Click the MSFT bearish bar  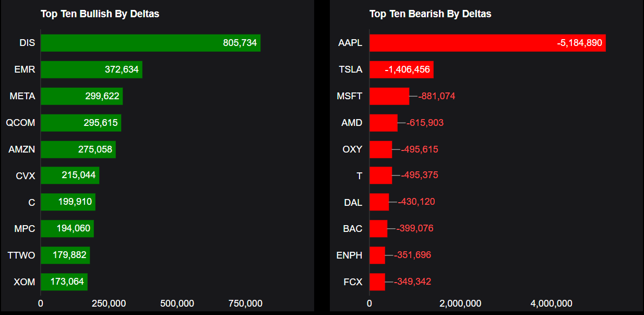(x=389, y=96)
